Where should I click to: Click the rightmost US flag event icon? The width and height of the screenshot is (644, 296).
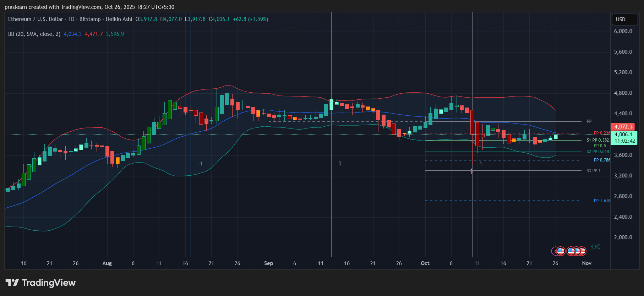pos(582,251)
